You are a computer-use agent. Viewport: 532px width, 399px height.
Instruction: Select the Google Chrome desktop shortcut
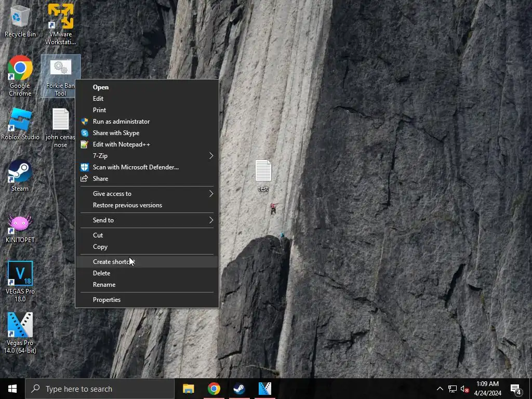point(20,76)
